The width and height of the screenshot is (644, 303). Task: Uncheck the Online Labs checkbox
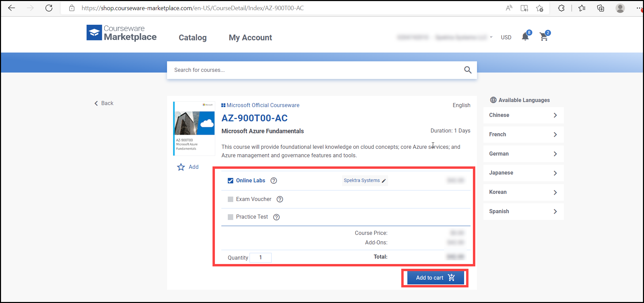(x=231, y=181)
